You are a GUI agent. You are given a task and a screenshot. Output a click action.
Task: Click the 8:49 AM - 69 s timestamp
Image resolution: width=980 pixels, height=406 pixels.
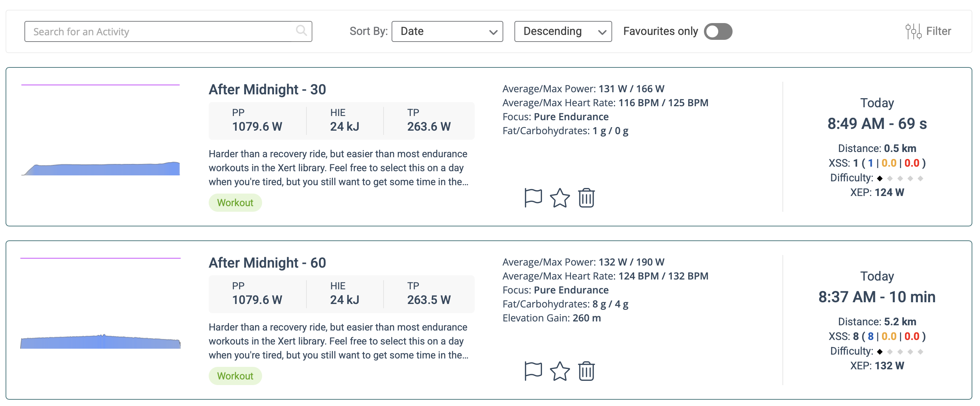[877, 124]
